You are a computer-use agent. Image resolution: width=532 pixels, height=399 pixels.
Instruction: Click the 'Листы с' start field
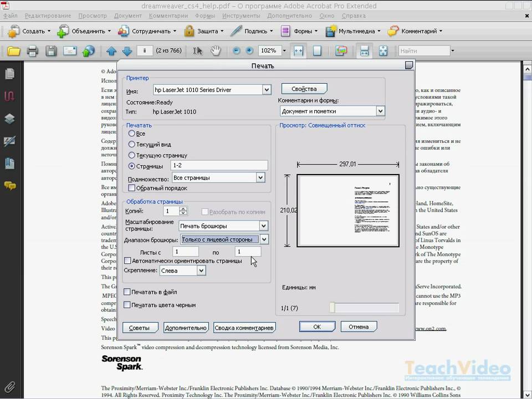coord(185,252)
